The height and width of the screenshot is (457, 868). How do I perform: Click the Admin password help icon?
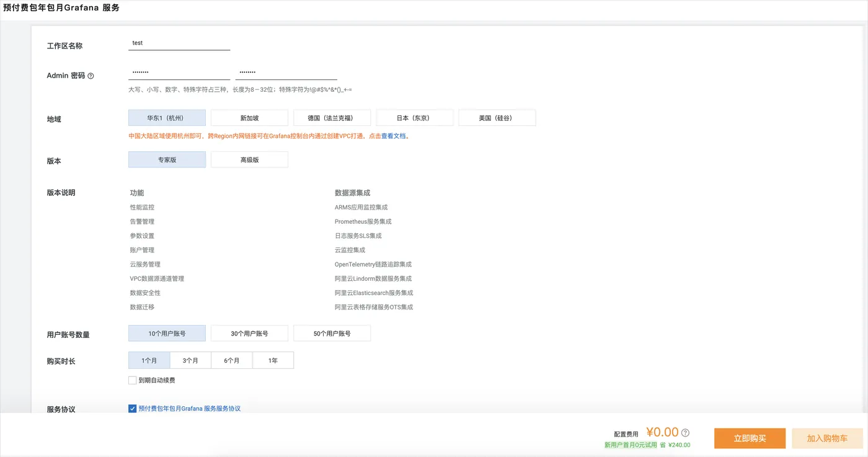(x=91, y=76)
